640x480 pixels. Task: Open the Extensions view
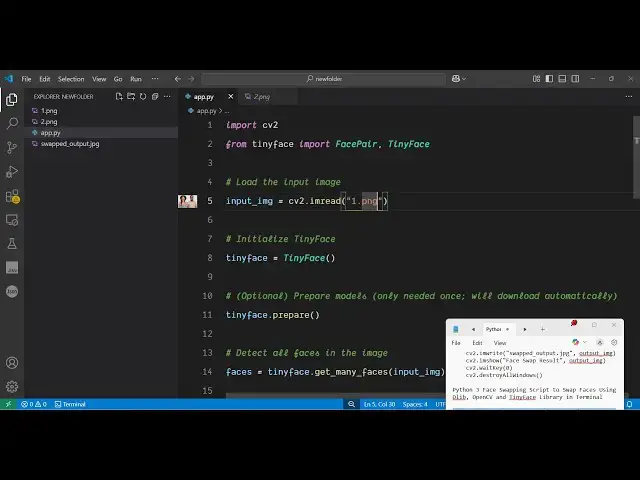12,196
